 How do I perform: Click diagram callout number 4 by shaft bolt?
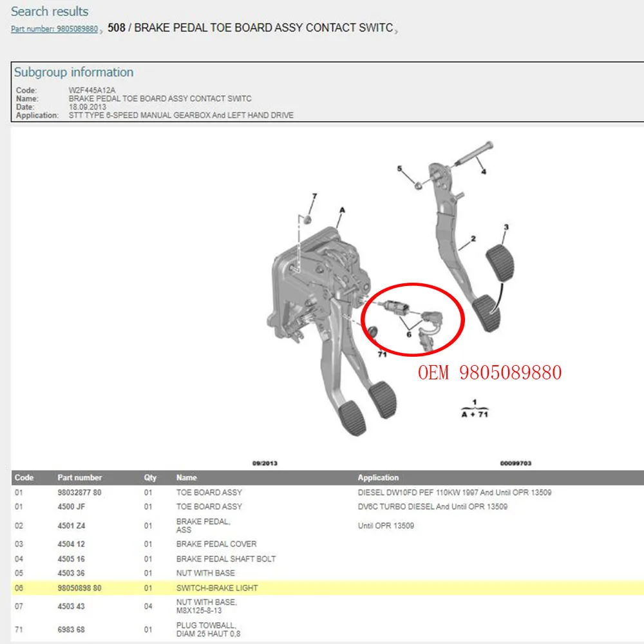pos(484,172)
